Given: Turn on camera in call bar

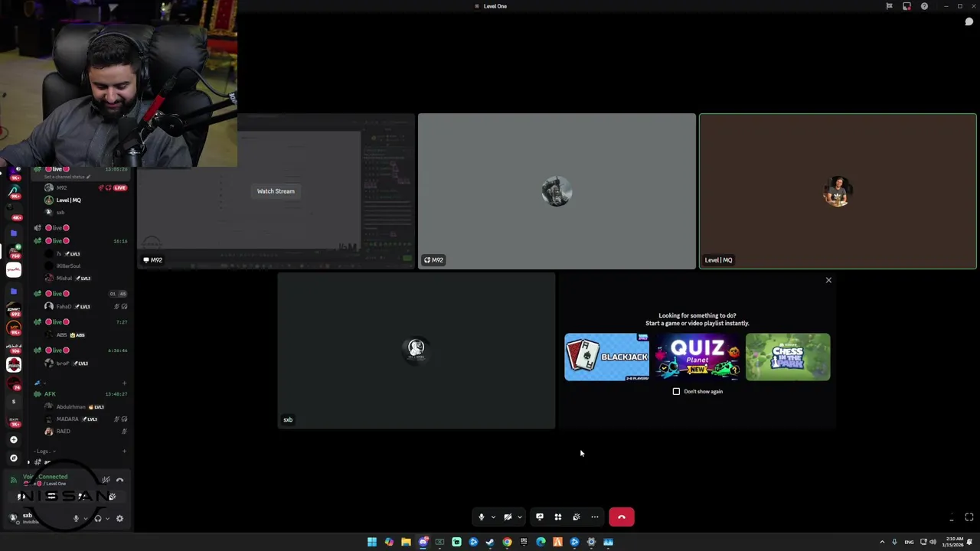Looking at the screenshot, I should pyautogui.click(x=508, y=517).
